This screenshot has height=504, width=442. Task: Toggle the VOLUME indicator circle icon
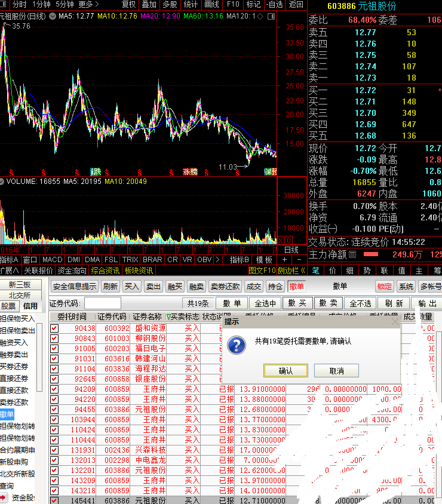click(2, 182)
